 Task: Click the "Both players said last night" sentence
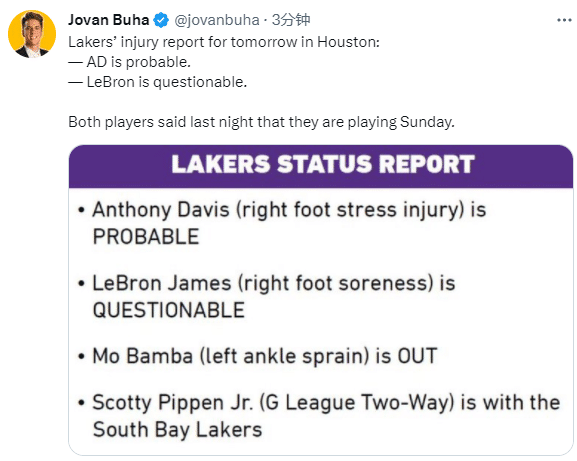pos(261,122)
